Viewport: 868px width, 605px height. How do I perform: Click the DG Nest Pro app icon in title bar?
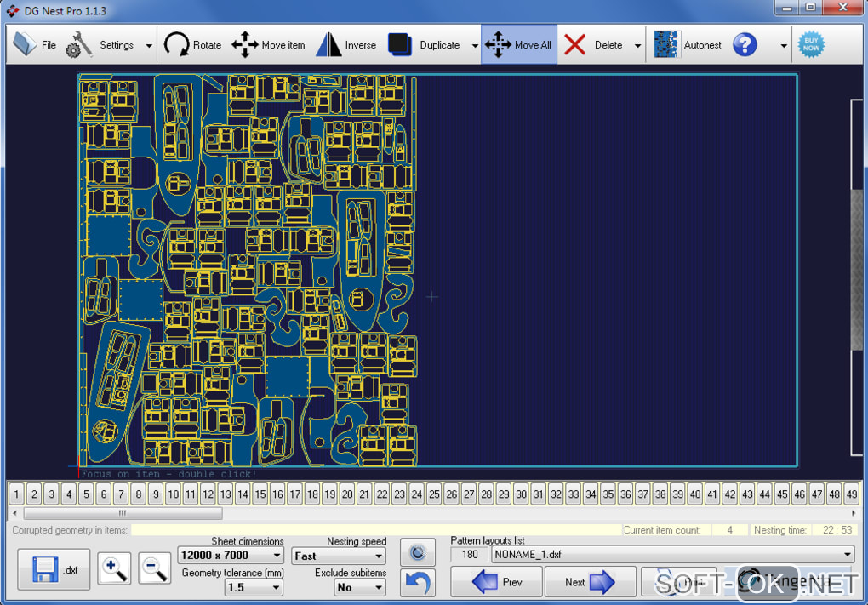(x=13, y=10)
